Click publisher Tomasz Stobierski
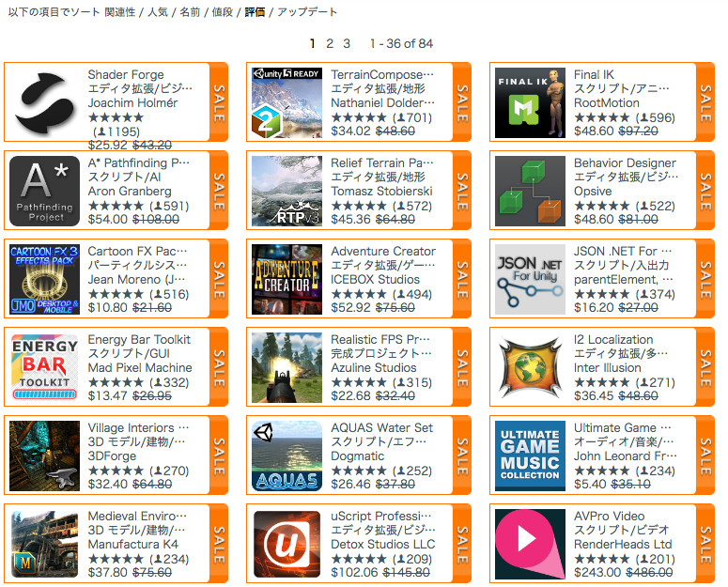 (381, 192)
